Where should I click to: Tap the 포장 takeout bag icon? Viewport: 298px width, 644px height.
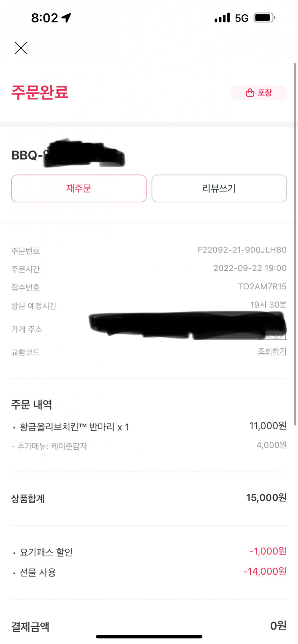[250, 93]
